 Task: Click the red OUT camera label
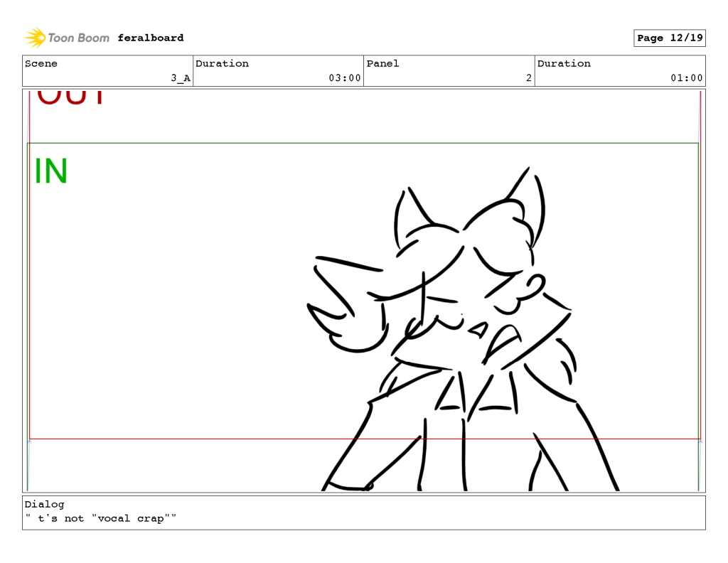[70, 98]
